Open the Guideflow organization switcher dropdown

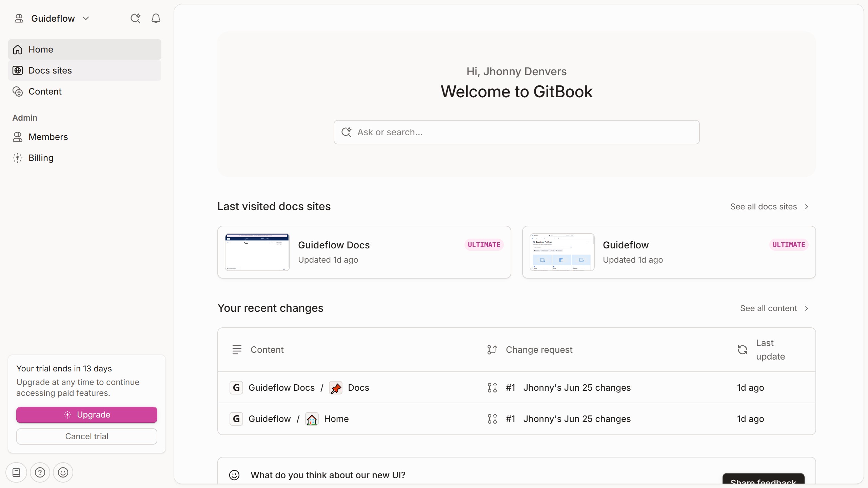[53, 18]
